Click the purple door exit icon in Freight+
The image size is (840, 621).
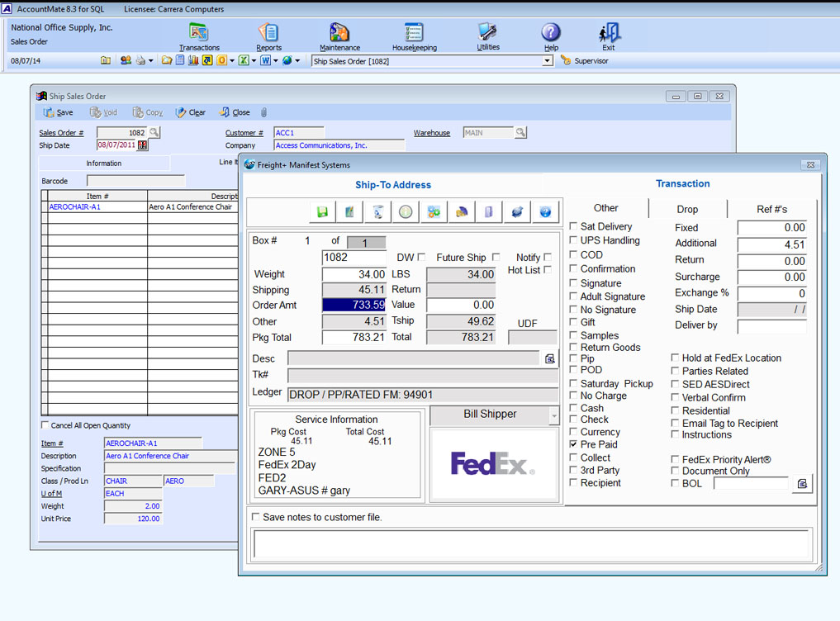click(x=489, y=212)
